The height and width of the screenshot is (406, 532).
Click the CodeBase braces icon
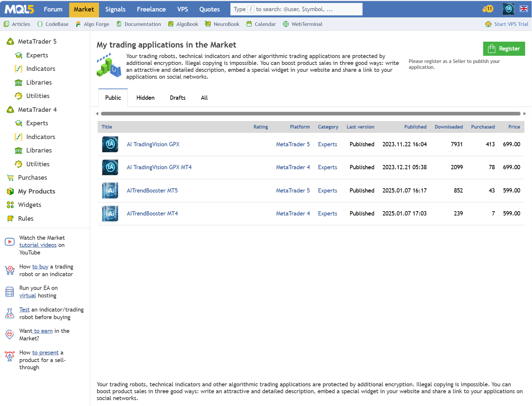(x=40, y=24)
